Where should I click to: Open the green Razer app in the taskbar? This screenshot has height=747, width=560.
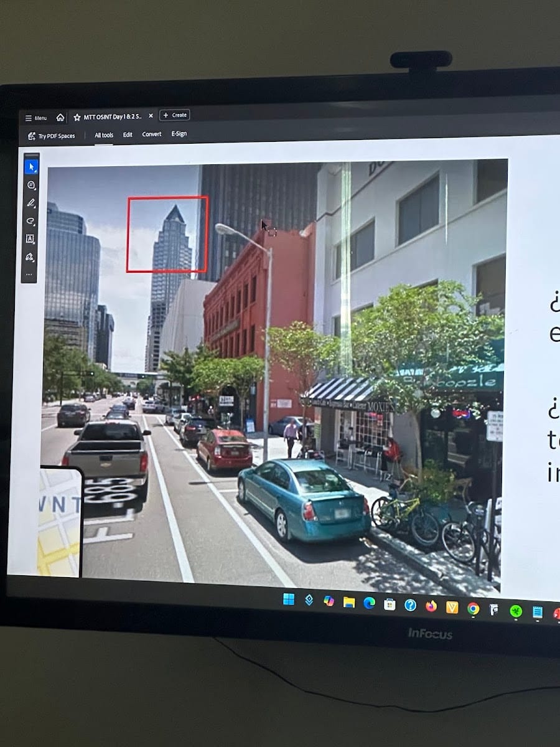tap(516, 611)
